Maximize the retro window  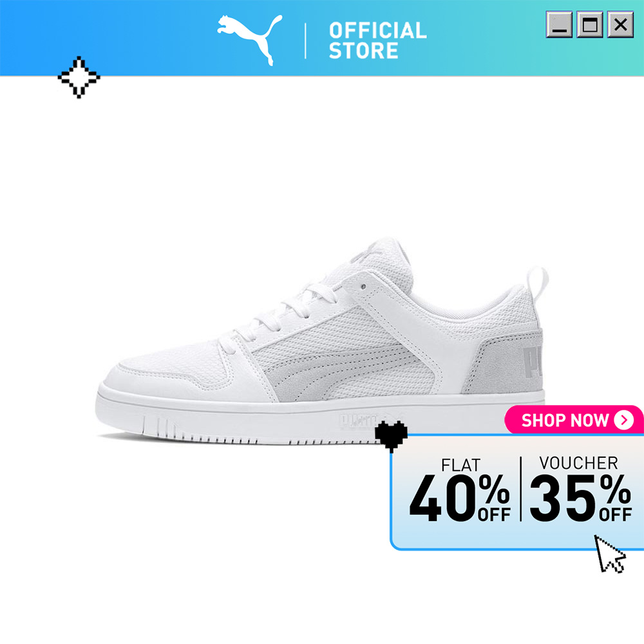click(590, 24)
